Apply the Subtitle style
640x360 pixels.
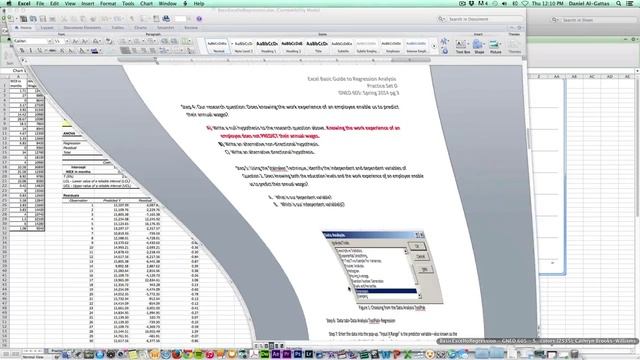click(x=342, y=46)
